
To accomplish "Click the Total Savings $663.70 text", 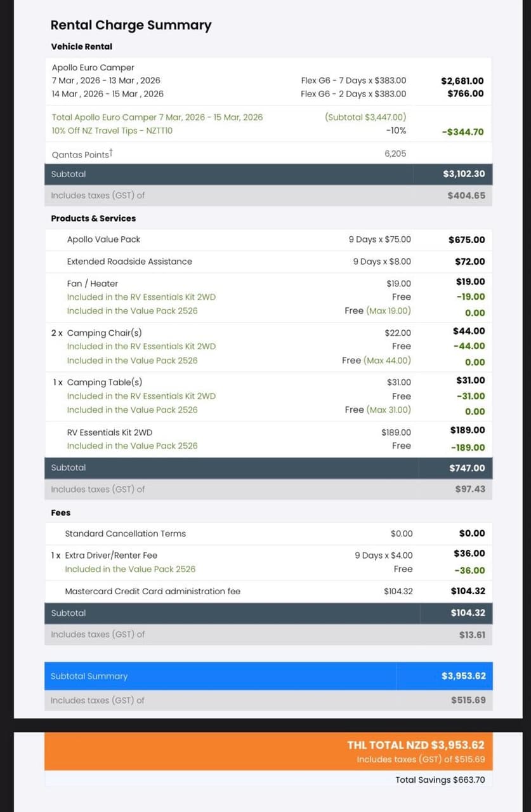I will coord(440,780).
